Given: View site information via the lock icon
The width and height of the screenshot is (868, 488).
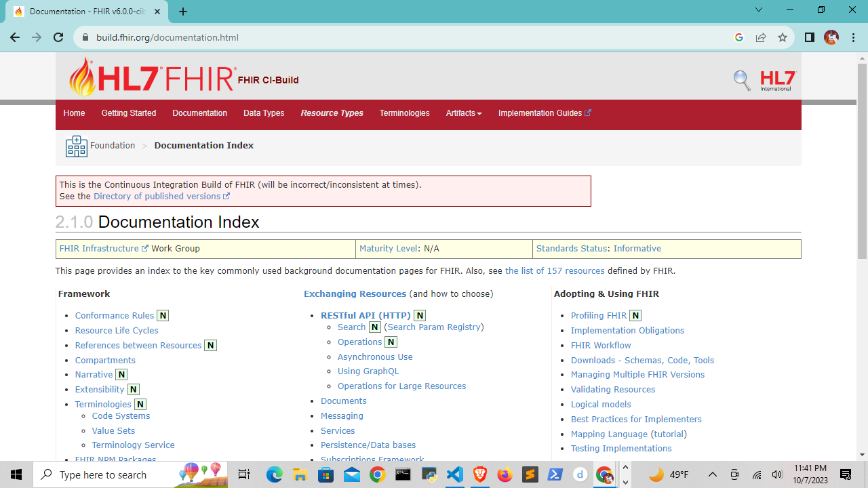Looking at the screenshot, I should pyautogui.click(x=85, y=37).
